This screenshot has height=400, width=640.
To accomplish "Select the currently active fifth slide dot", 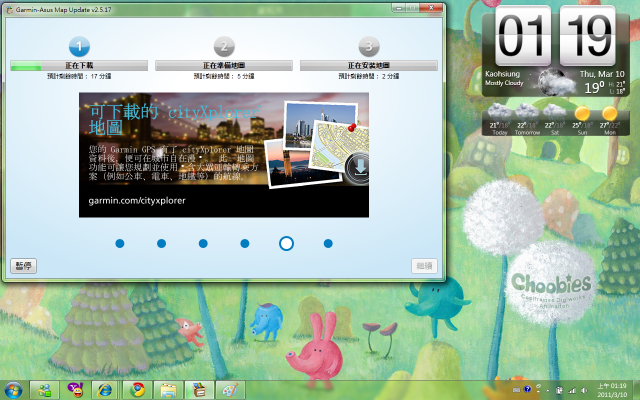I will pos(286,244).
